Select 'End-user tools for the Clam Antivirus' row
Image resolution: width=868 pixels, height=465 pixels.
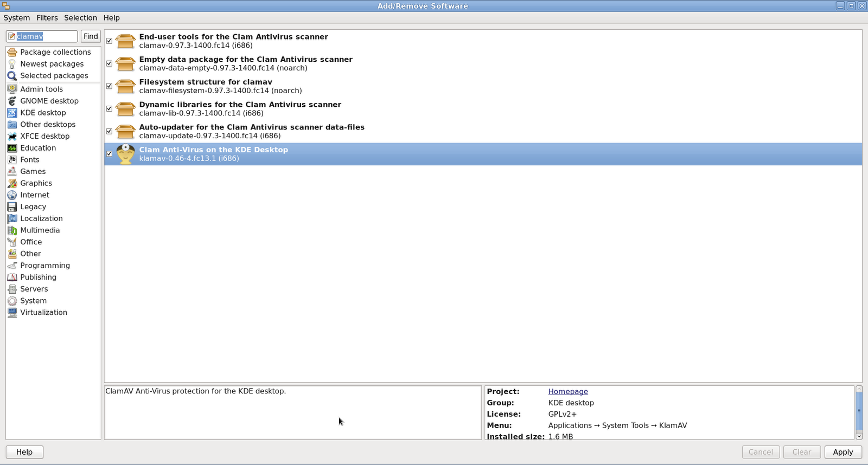[x=483, y=41]
